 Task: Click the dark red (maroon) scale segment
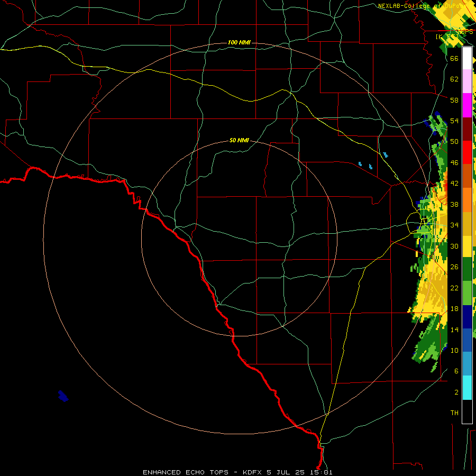[x=467, y=129]
